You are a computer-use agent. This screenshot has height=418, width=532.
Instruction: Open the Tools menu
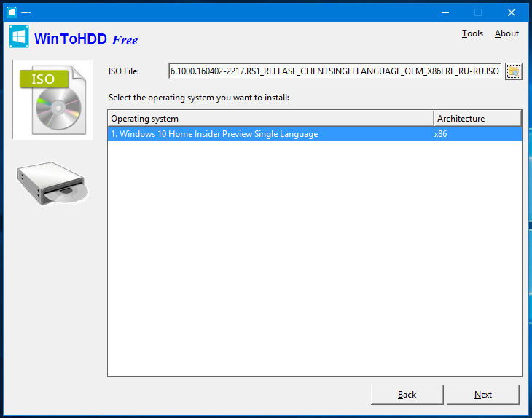[x=472, y=33]
